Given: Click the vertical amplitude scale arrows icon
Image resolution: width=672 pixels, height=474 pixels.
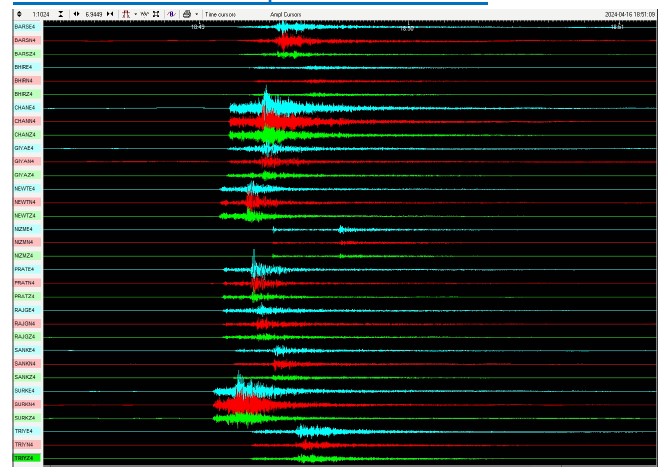Looking at the screenshot, I should tap(18, 15).
